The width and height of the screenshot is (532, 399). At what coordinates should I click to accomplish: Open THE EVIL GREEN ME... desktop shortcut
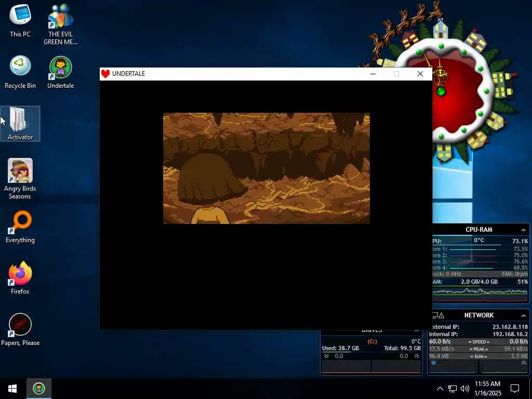60,24
